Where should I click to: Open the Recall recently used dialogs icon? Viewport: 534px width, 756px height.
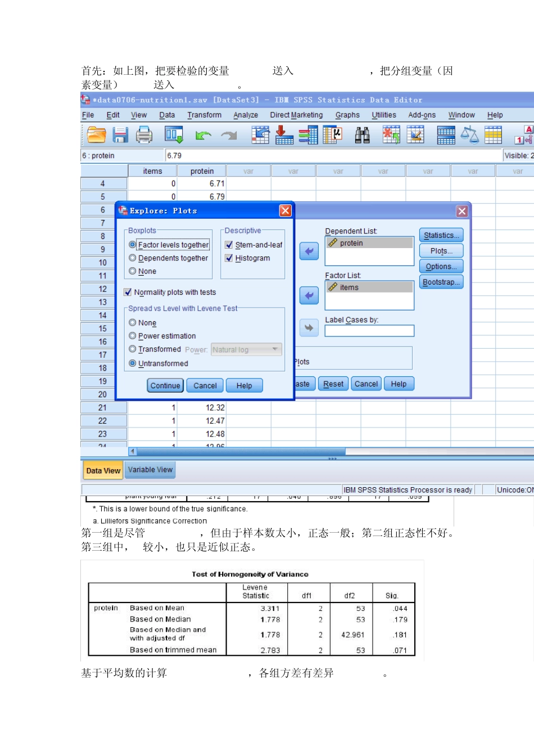pos(174,135)
